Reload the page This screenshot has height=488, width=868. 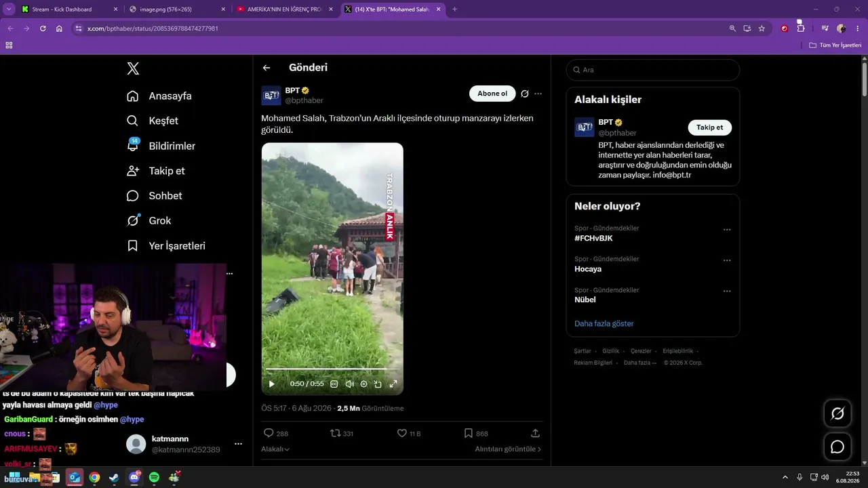pyautogui.click(x=43, y=28)
